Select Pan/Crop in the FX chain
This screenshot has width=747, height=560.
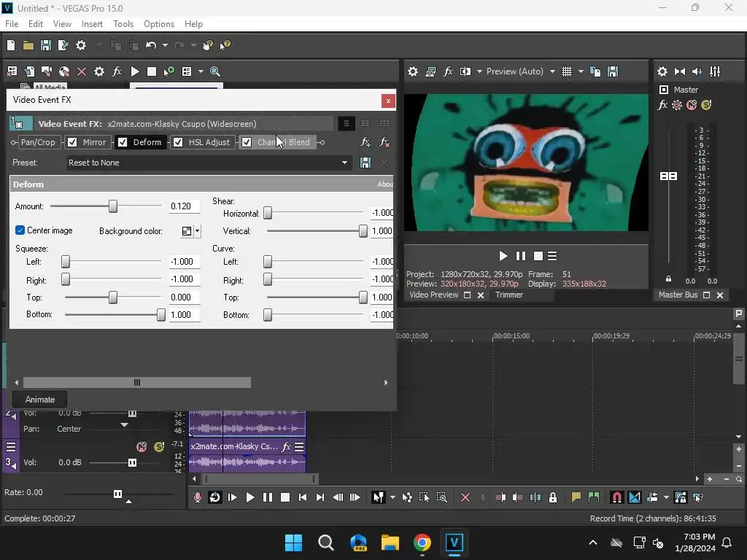(x=38, y=142)
